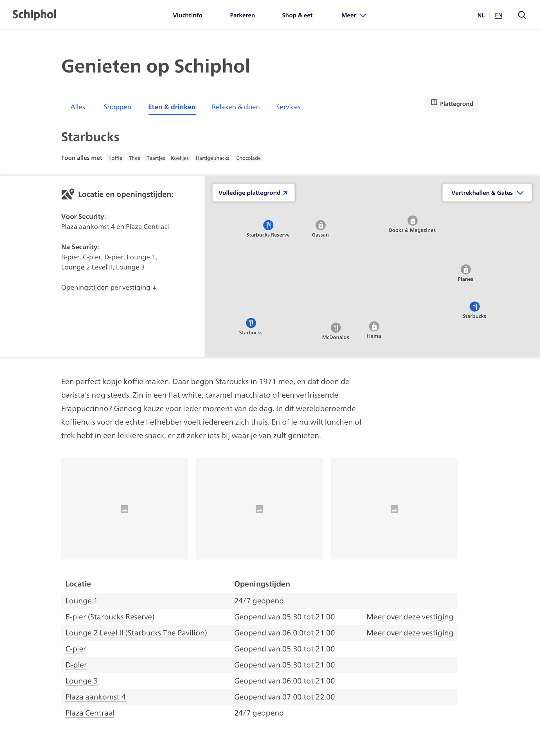Click the Plattegrond button
This screenshot has width=540, height=756.
click(452, 104)
